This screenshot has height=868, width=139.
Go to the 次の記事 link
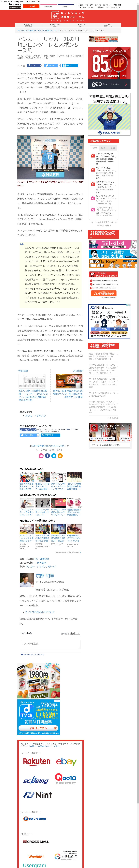(78, 371)
